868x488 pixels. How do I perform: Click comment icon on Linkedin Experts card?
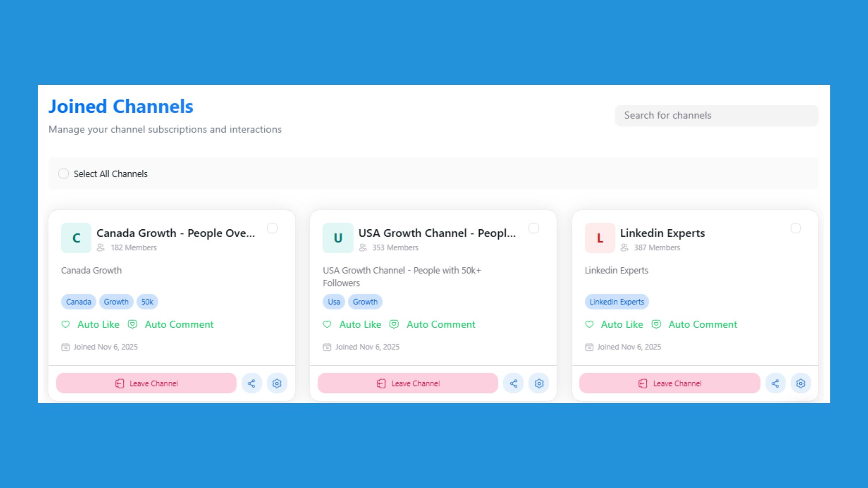pyautogui.click(x=656, y=325)
